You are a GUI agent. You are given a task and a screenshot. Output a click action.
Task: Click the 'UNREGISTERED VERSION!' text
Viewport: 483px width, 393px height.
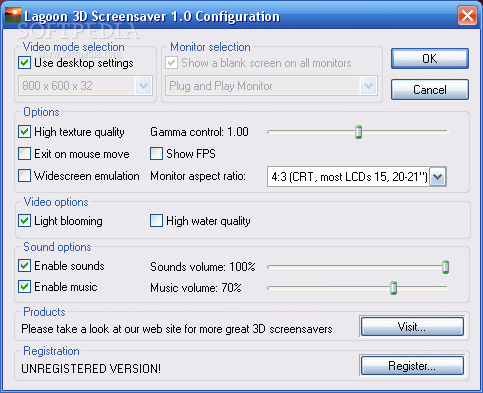(x=91, y=369)
